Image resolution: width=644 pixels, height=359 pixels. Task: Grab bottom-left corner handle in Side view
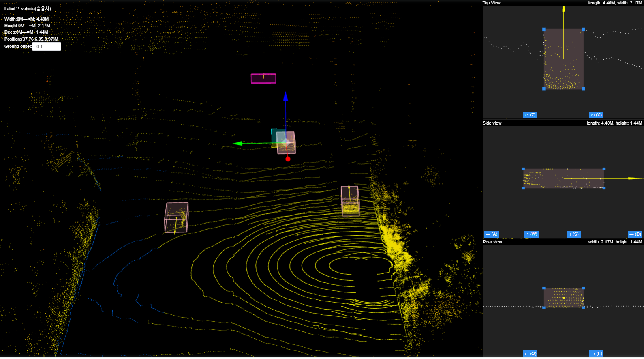(x=523, y=188)
